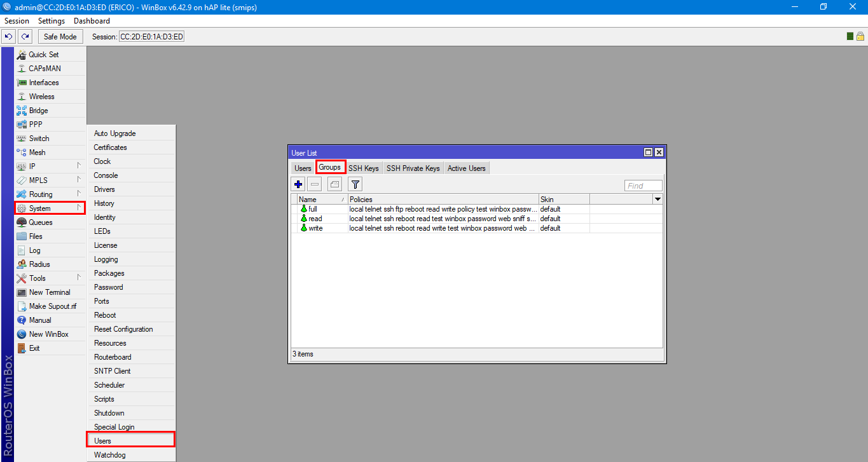Screen dimensions: 868x462
Task: Sort by Policies column header
Action: 443,200
